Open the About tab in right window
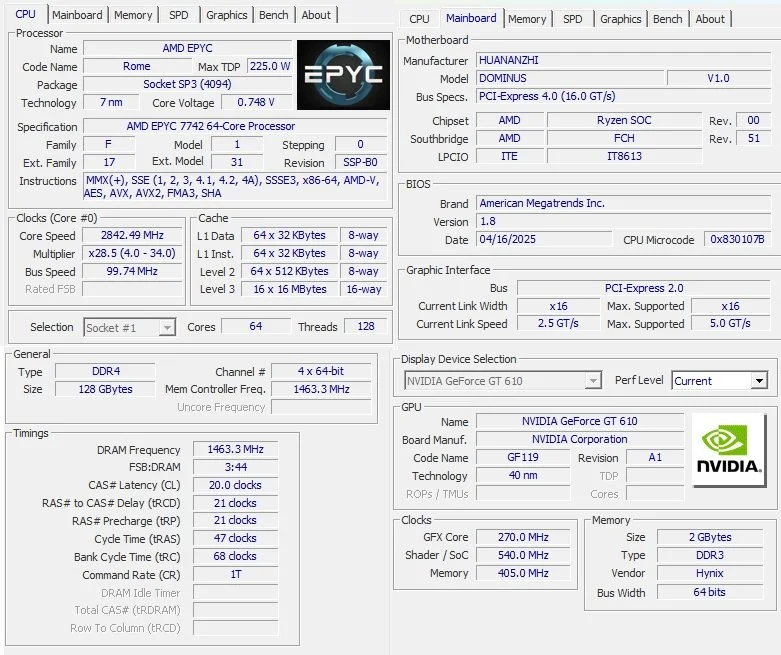Screen dimensions: 781x655 (710, 19)
